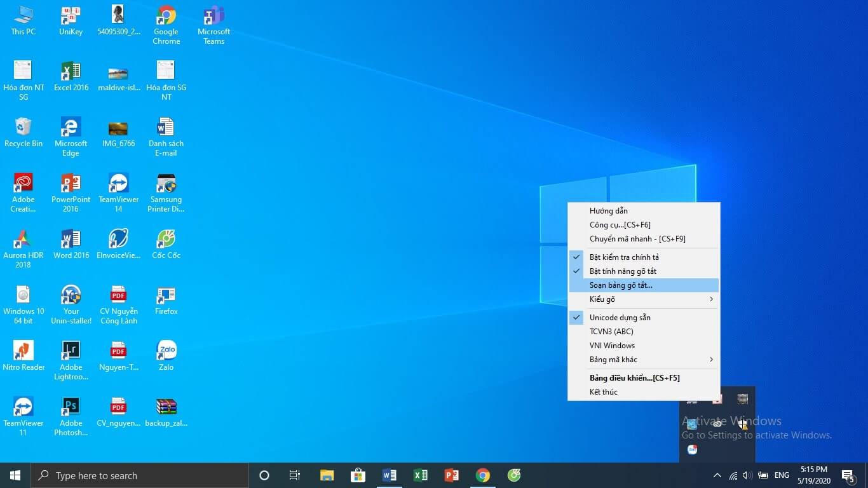Screen dimensions: 868x488
Task: Open Task View on the taskbar
Action: 295,475
